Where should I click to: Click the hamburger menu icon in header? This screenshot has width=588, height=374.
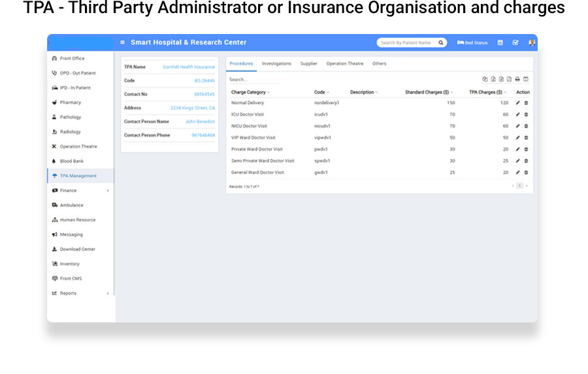click(x=122, y=42)
